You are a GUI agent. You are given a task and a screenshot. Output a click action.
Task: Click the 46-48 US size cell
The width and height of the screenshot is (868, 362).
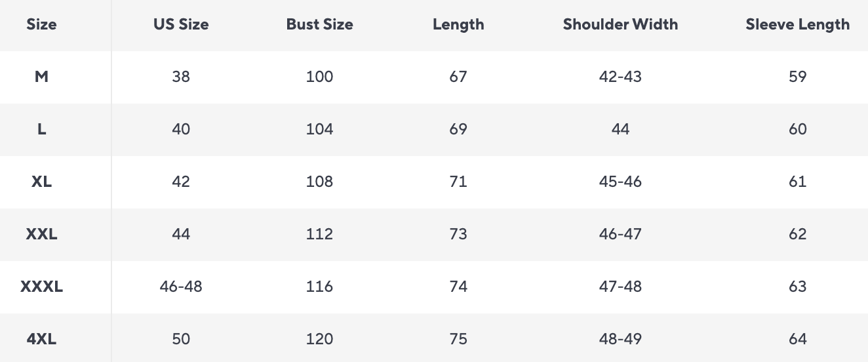(181, 287)
